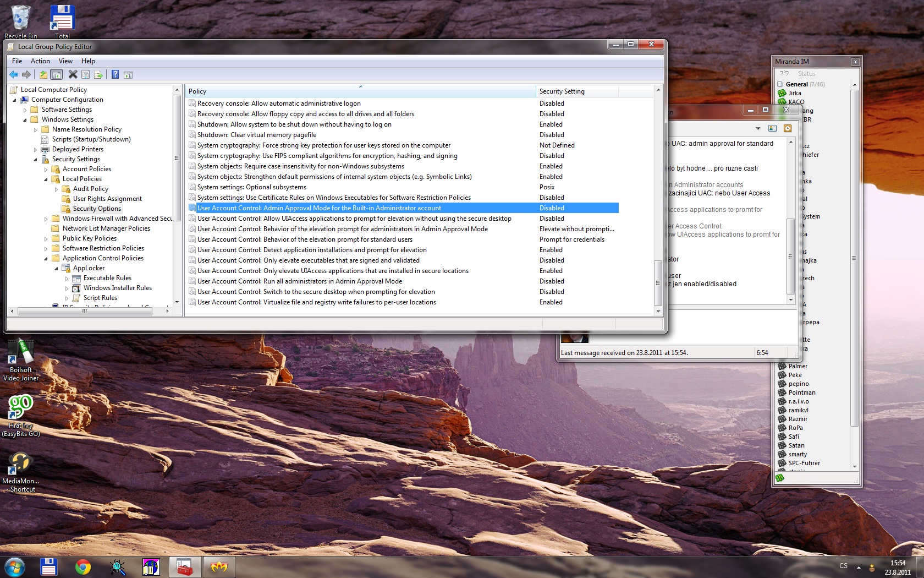Click the Up One Level folder icon
The image size is (924, 578).
pos(43,75)
